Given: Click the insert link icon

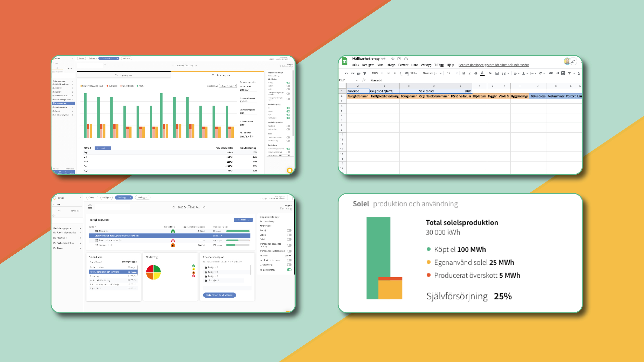Looking at the screenshot, I should tap(551, 73).
